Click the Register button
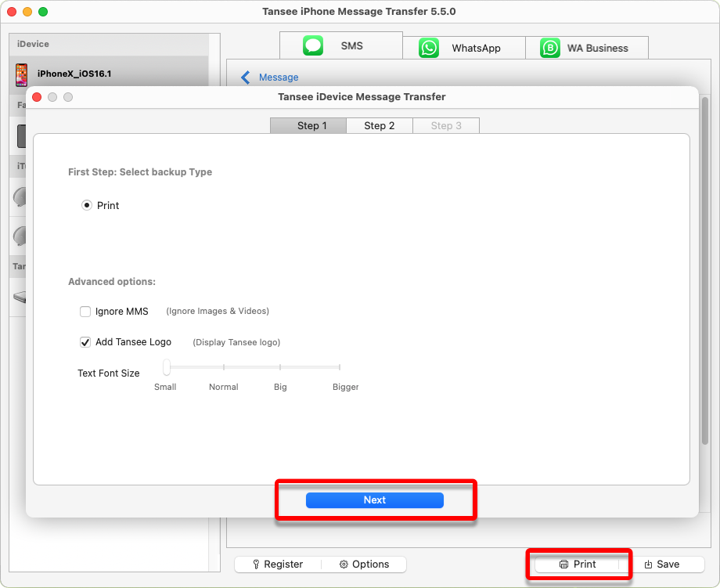The height and width of the screenshot is (588, 720). [279, 564]
